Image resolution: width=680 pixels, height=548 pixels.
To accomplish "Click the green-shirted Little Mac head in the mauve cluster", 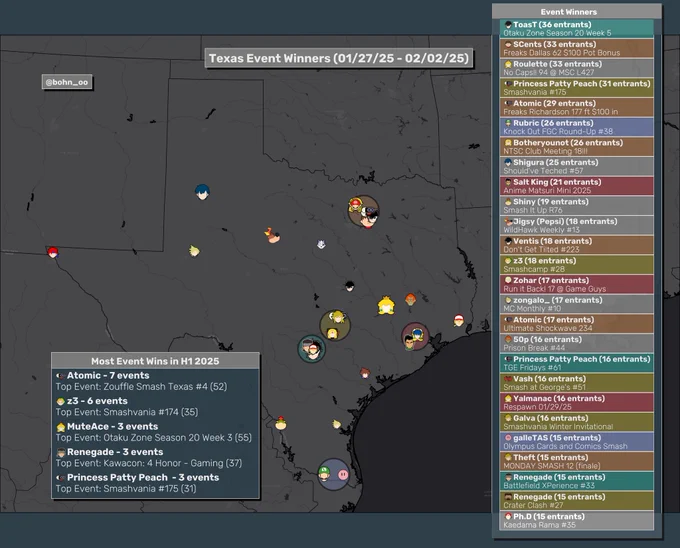I will click(409, 343).
